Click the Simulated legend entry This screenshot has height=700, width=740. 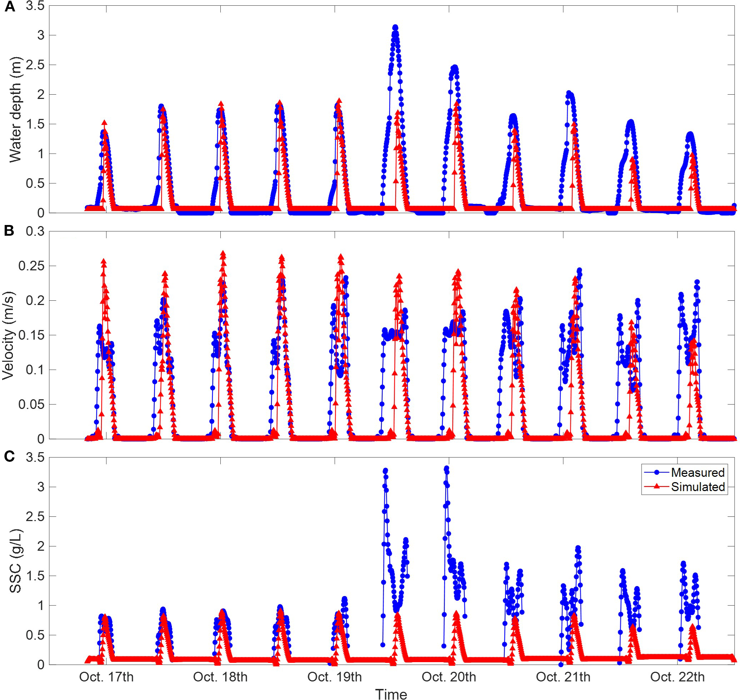697,486
